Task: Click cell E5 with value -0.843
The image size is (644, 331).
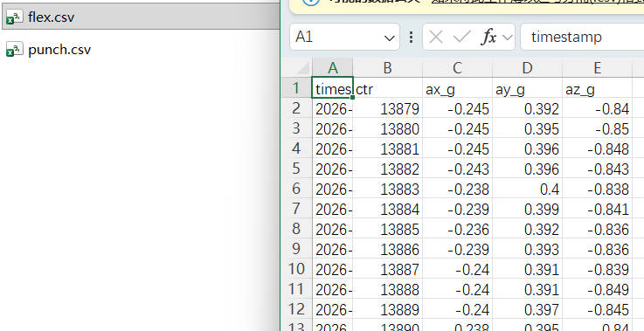Action: point(597,169)
